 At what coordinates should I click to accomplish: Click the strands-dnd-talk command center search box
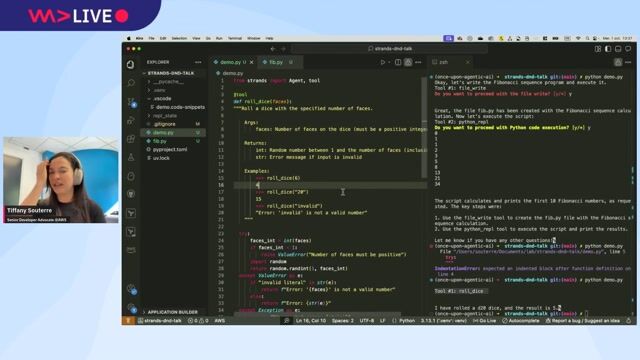click(x=390, y=49)
